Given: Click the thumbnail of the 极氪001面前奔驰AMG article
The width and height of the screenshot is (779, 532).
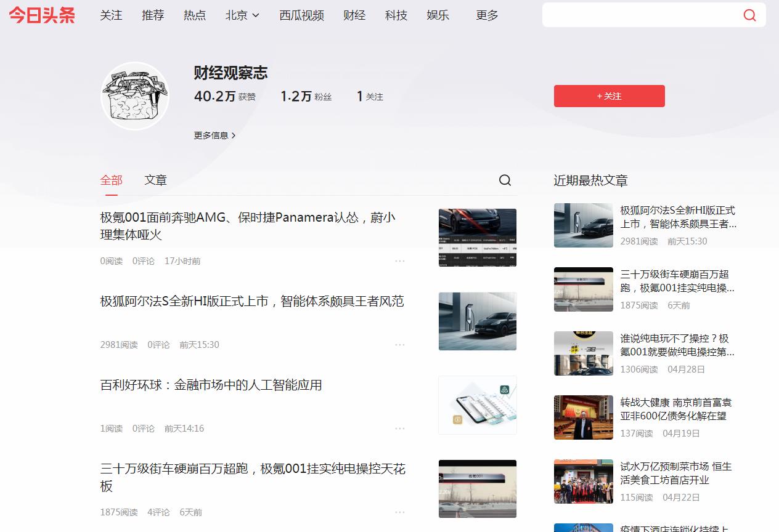Looking at the screenshot, I should [478, 238].
